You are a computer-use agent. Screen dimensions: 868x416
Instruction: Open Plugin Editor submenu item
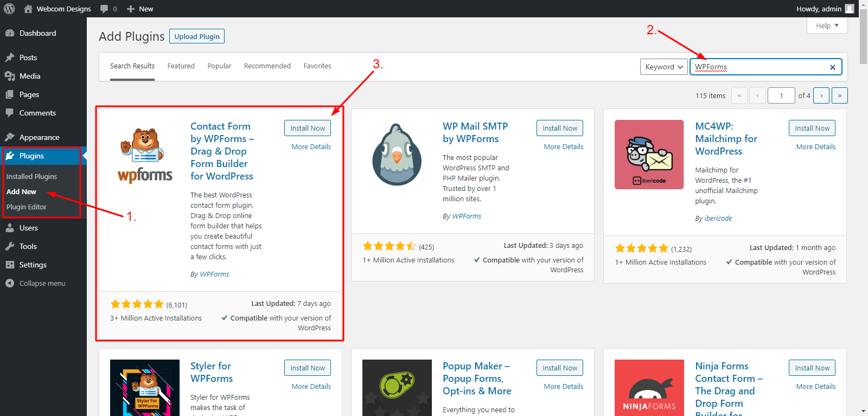tap(26, 207)
